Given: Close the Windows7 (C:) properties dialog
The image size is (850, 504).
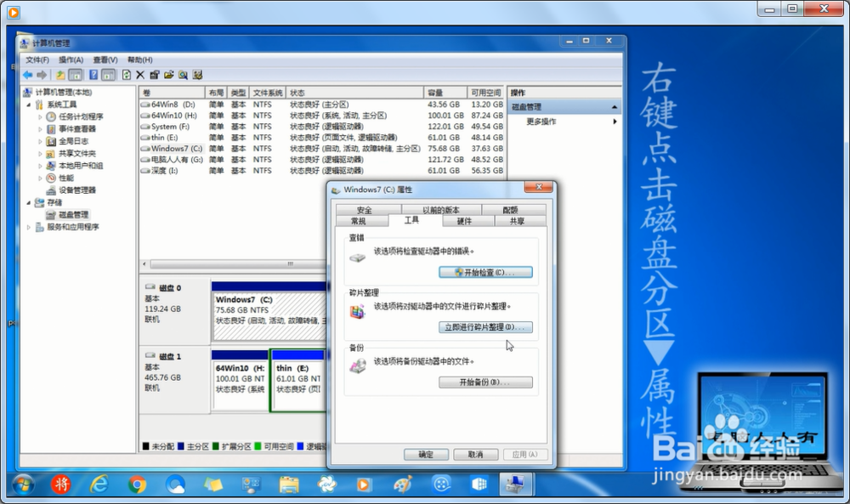Looking at the screenshot, I should pyautogui.click(x=538, y=187).
